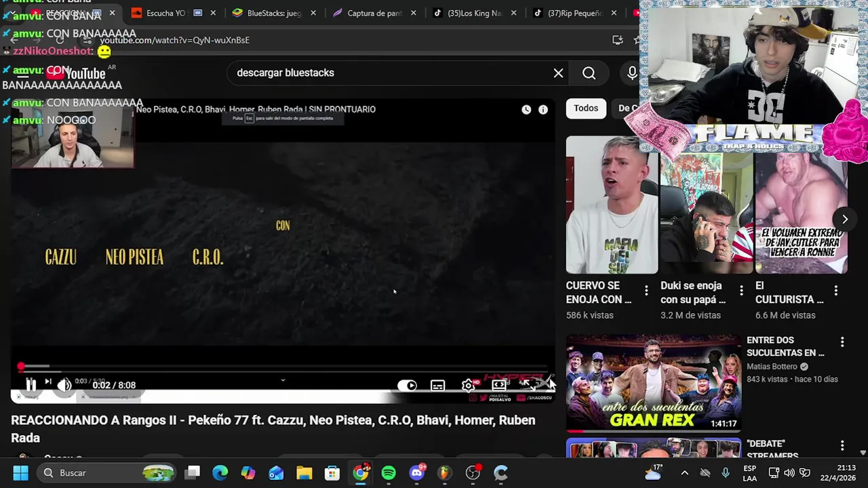Image resolution: width=868 pixels, height=488 pixels.
Task: Change the ESP LAA input language
Action: pyautogui.click(x=750, y=472)
